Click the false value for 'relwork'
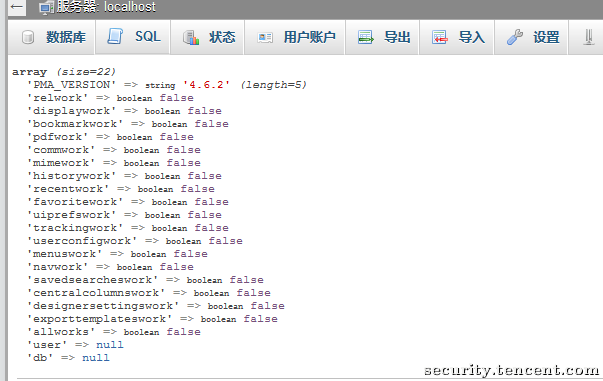 pyautogui.click(x=177, y=98)
